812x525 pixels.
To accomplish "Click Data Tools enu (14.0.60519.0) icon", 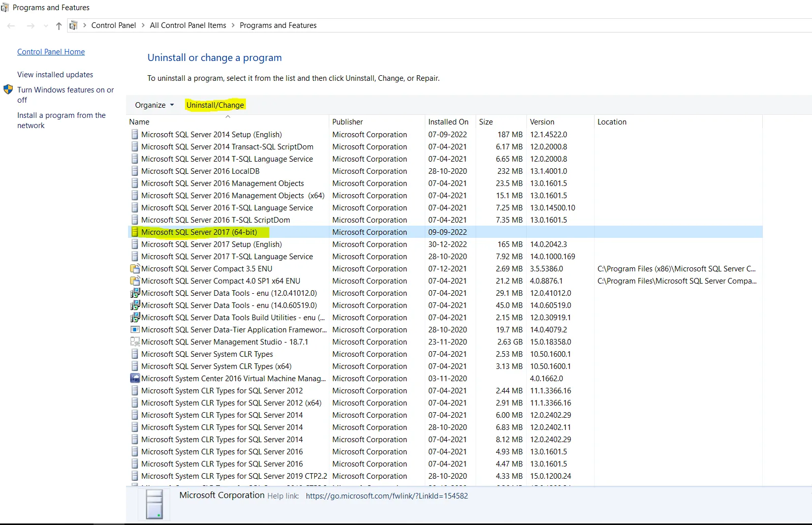I will (135, 305).
